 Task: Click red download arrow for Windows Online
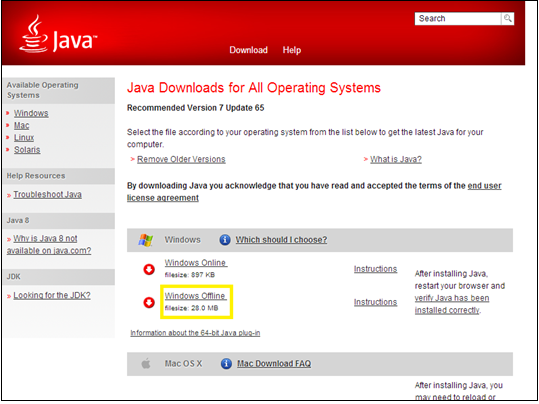[x=149, y=270]
